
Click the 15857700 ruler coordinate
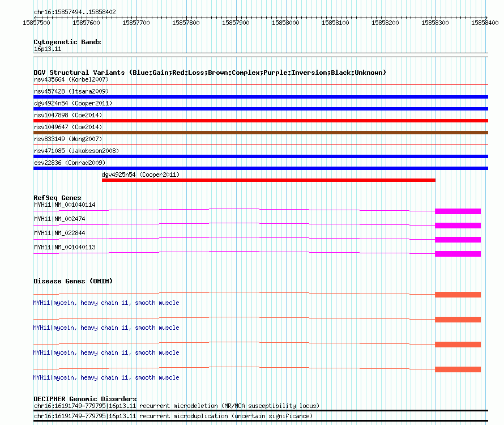(136, 23)
